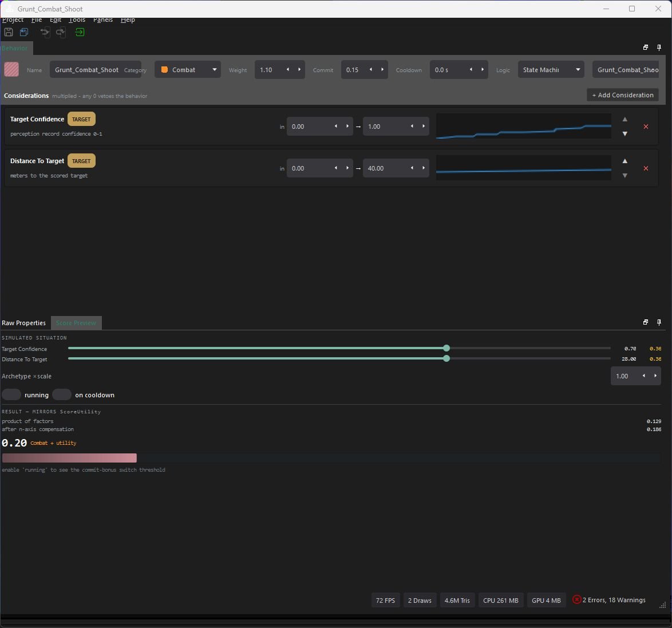
Task: Click the TARGET tag on Target Confidence
Action: pos(81,119)
